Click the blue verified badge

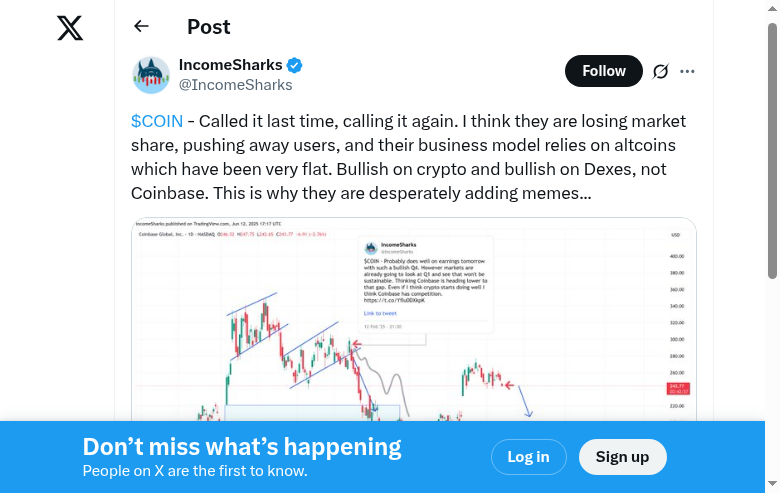(x=295, y=66)
